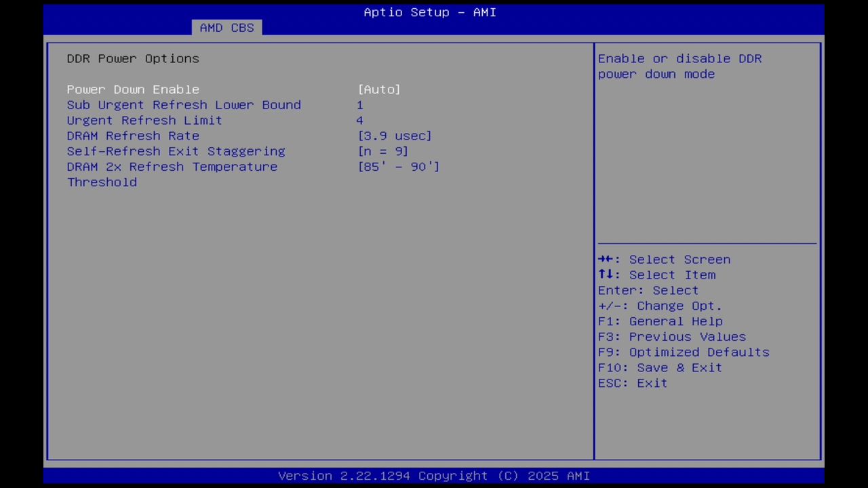Click the [n = 9] value
Screen dimensions: 868x488
pyautogui.click(x=383, y=151)
